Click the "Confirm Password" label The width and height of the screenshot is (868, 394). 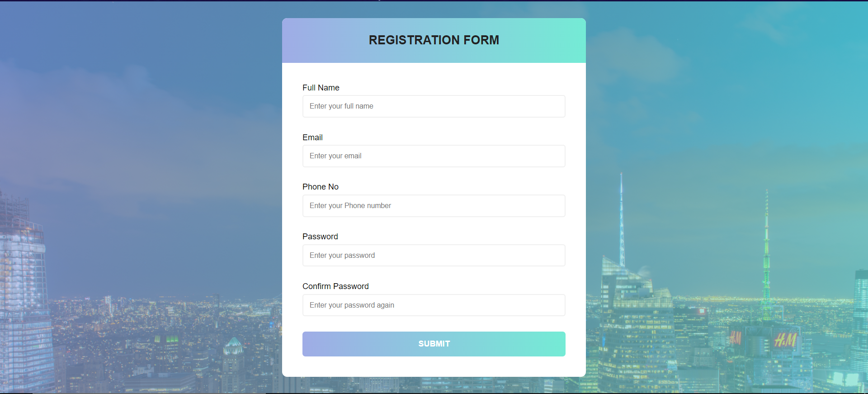335,286
